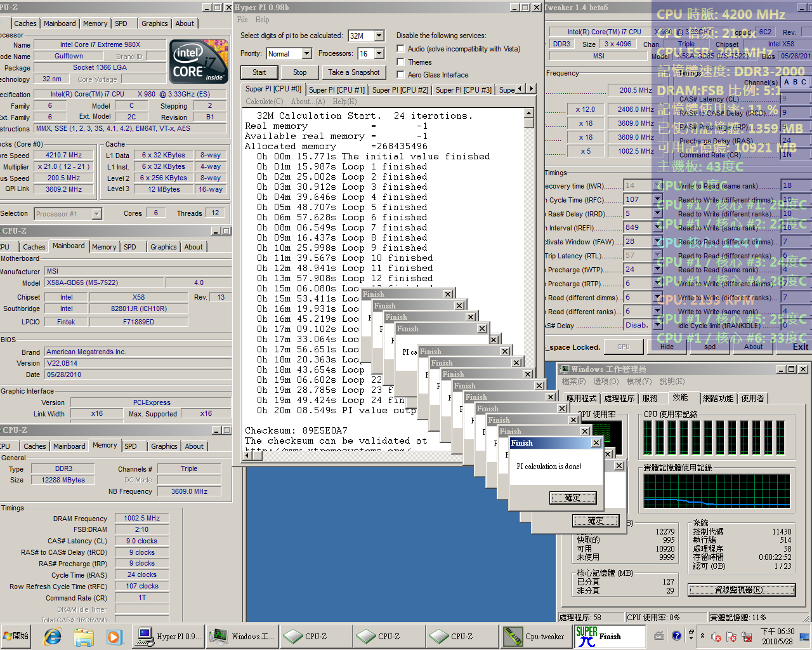This screenshot has width=812, height=650.
Task: Click the Intel Core i7 logo in CPU-Z
Action: pos(199,62)
